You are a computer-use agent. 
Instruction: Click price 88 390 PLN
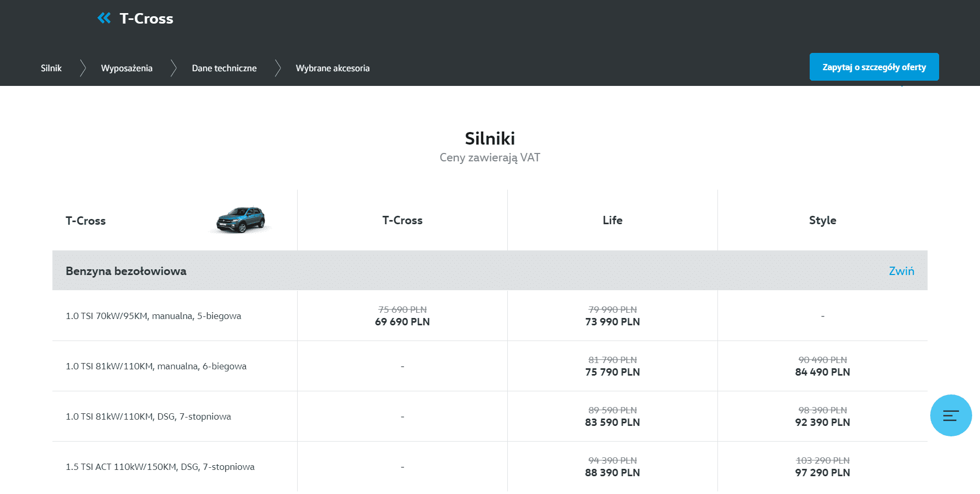[613, 473]
